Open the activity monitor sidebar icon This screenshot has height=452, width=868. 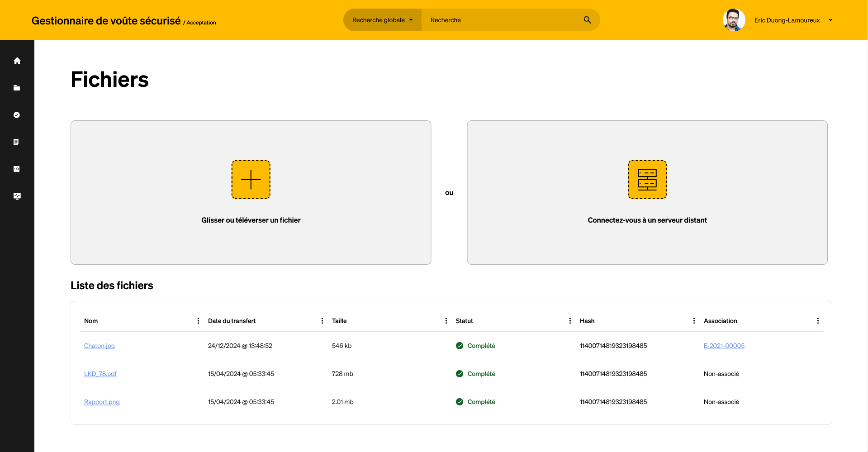click(x=17, y=196)
